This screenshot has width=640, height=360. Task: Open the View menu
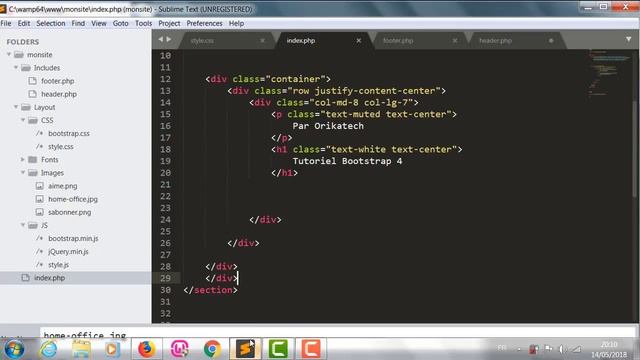point(98,23)
